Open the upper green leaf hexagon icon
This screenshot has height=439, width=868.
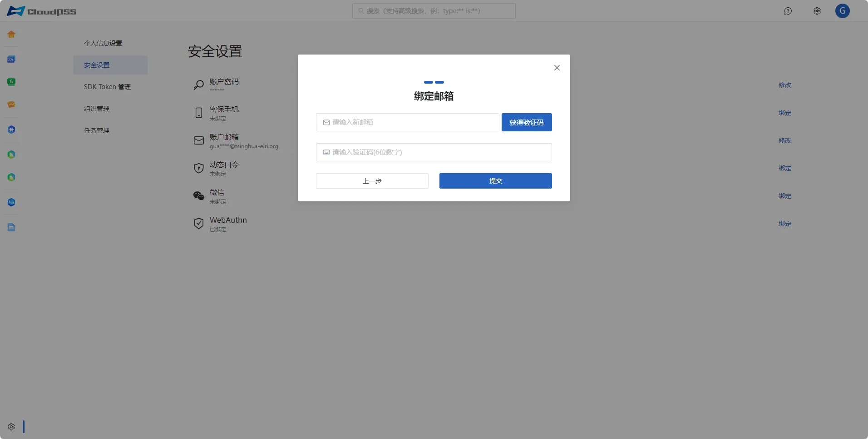tap(11, 155)
